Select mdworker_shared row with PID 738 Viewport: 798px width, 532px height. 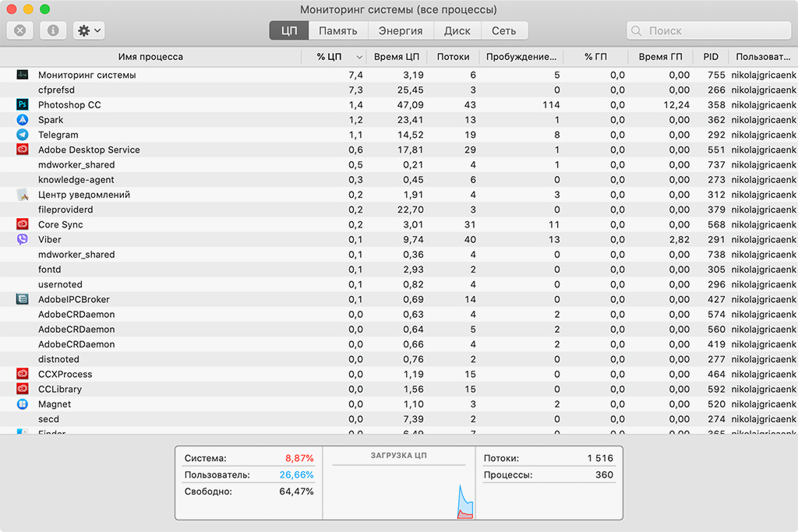tap(399, 254)
